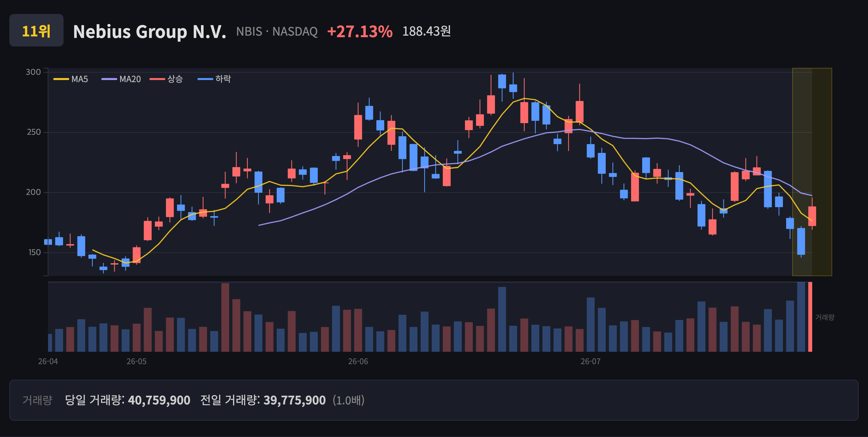The height and width of the screenshot is (437, 868).
Task: Click the 26-05 date axis label
Action: click(136, 362)
